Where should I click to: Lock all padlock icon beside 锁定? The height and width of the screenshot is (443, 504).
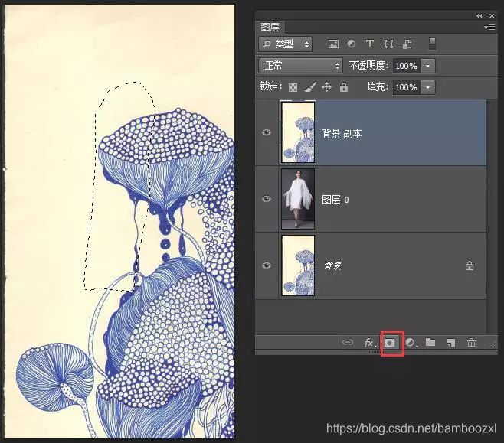click(344, 86)
